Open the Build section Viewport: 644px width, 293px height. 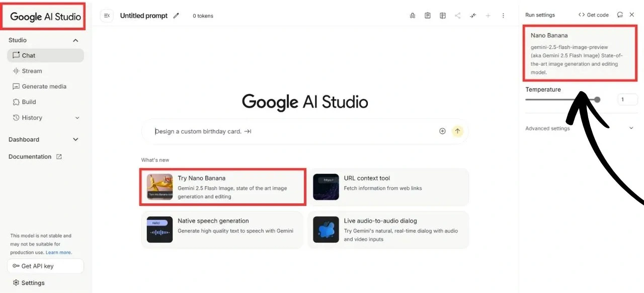45,102
